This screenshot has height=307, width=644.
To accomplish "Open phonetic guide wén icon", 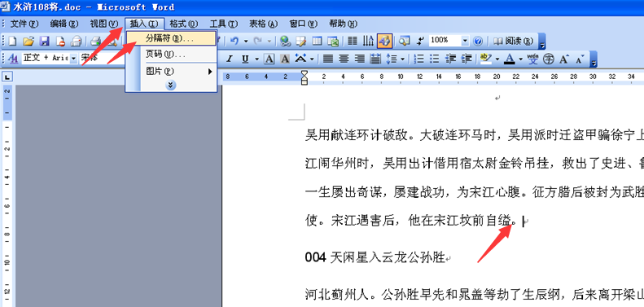I will [x=533, y=59].
